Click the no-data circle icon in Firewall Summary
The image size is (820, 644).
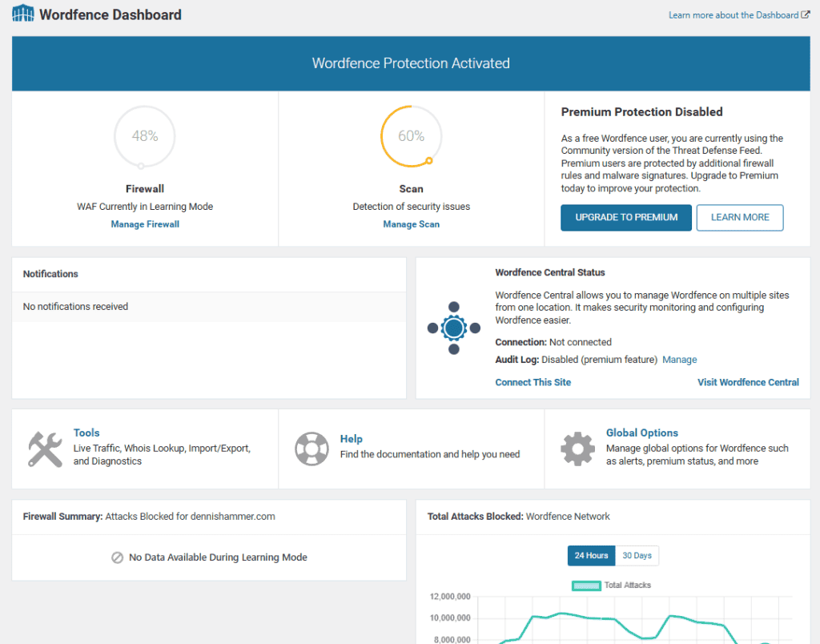click(x=117, y=557)
